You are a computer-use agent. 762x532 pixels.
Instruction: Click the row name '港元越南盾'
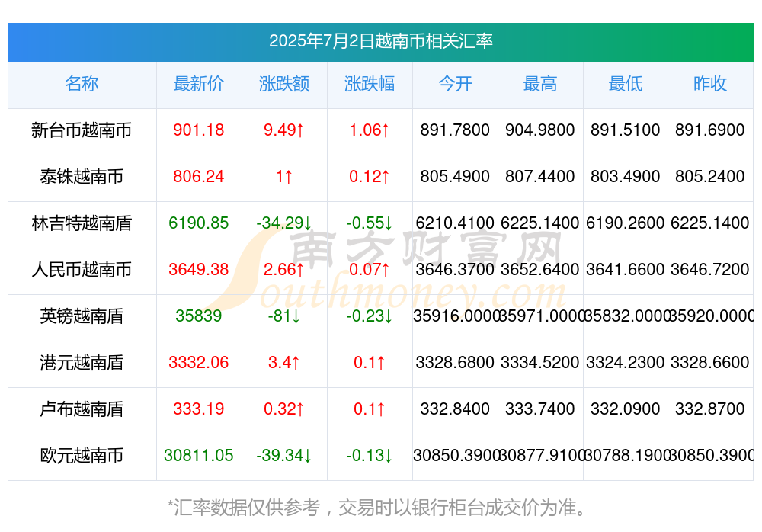point(82,363)
